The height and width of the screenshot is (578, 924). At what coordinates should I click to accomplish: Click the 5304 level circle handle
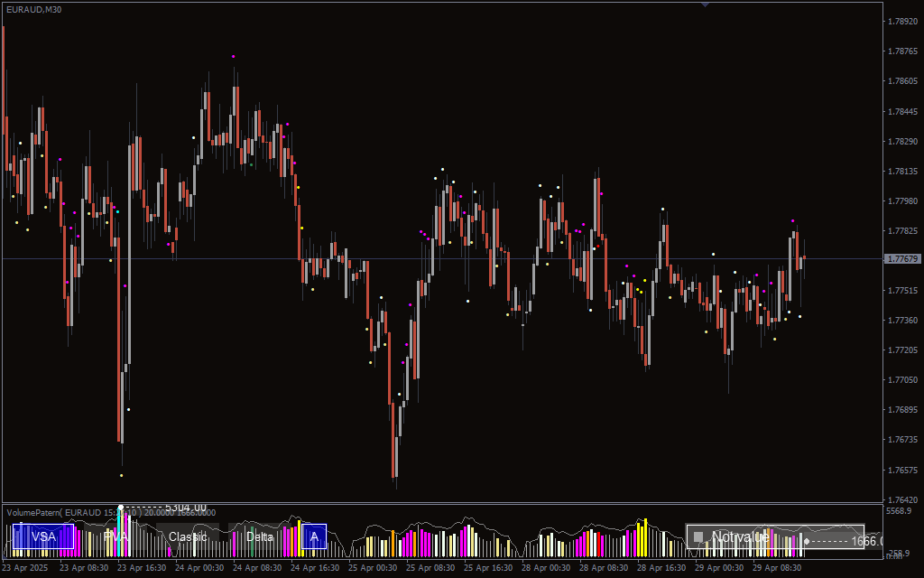click(121, 507)
